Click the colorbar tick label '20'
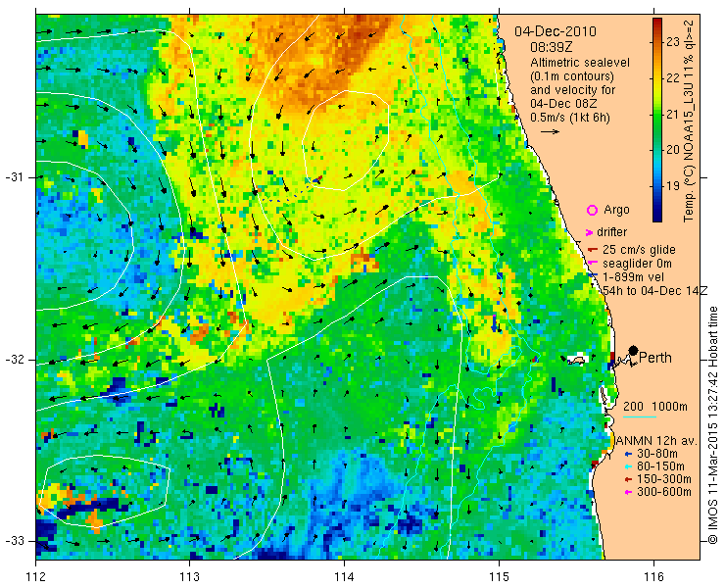 click(x=673, y=150)
